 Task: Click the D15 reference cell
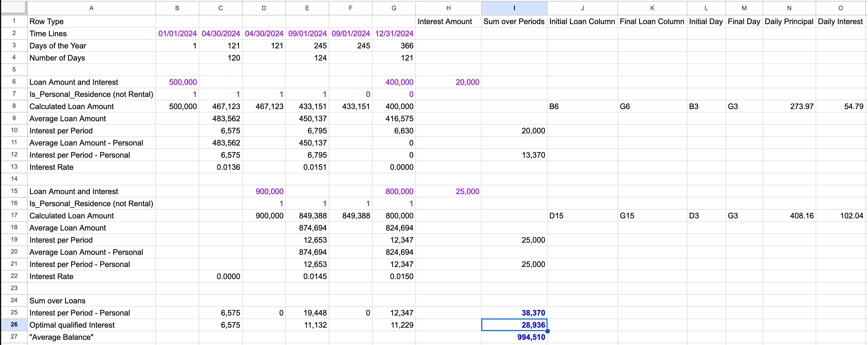tap(582, 216)
